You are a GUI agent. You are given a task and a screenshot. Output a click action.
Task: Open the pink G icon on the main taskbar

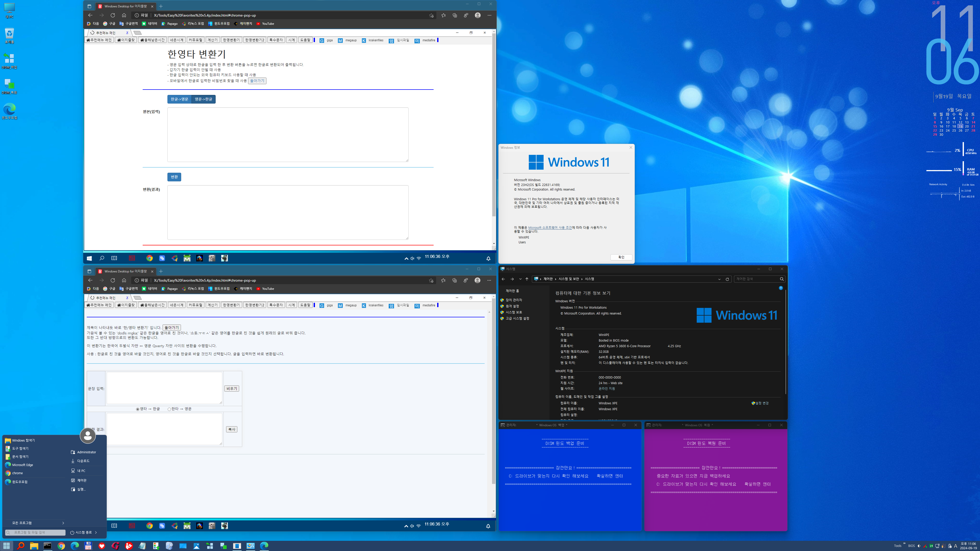115,546
